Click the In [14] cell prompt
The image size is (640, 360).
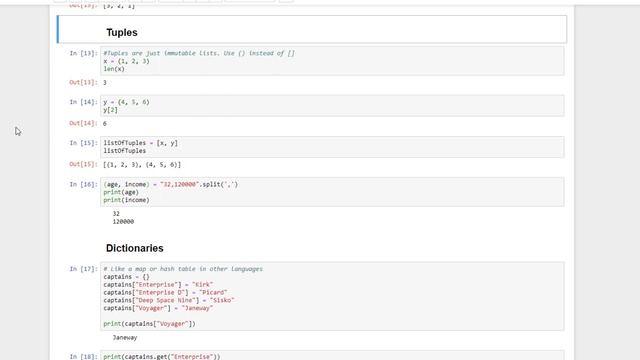click(83, 102)
